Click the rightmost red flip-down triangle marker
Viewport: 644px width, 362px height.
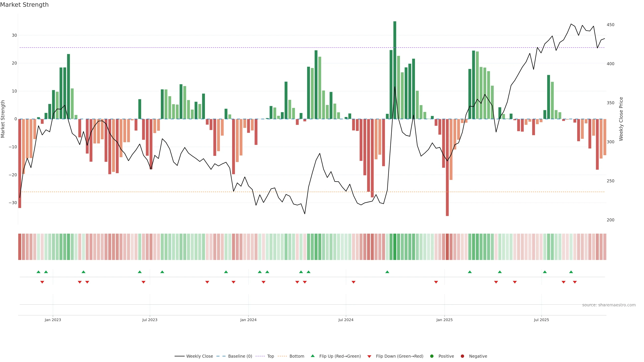tap(575, 282)
